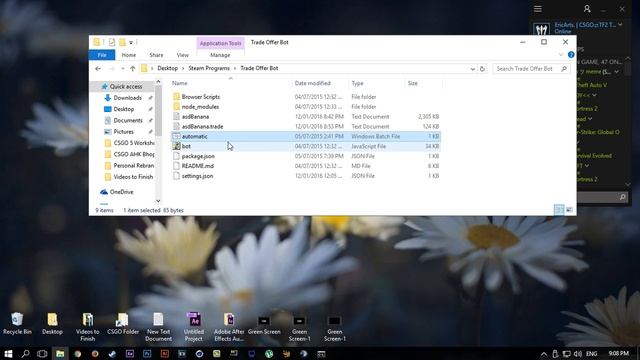Switch to details view layout icon

pos(559,210)
